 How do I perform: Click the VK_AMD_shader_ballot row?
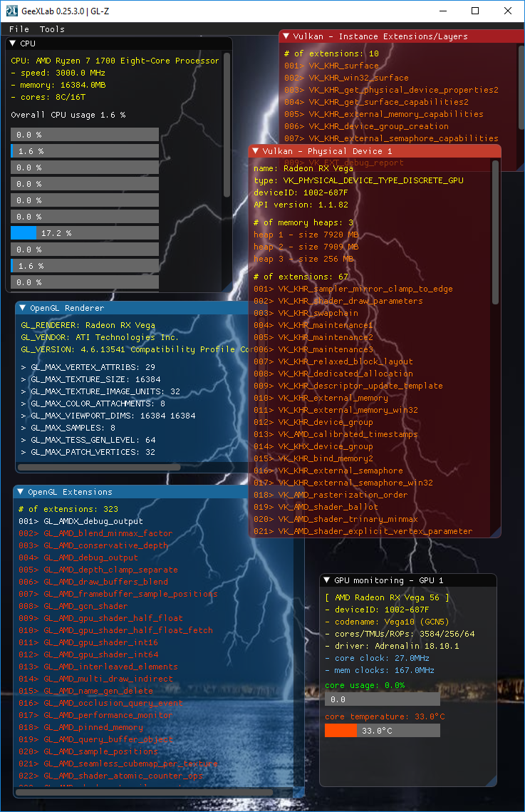pos(316,507)
